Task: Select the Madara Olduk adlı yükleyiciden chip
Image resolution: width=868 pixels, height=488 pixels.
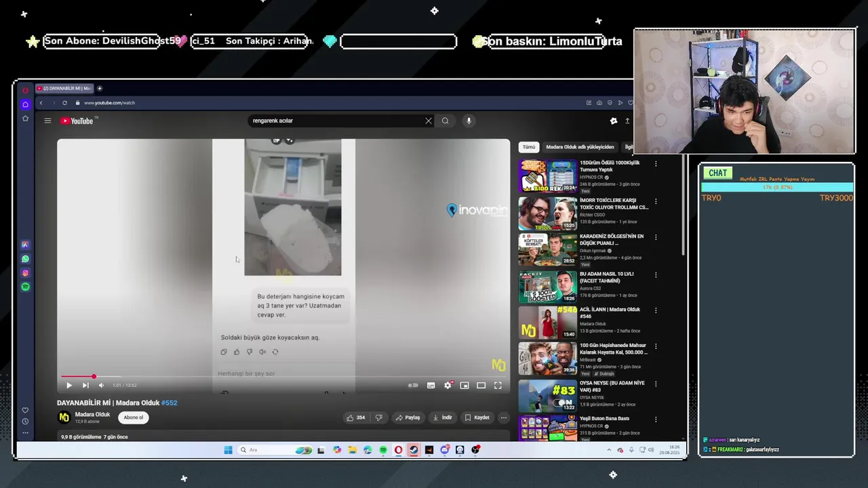Action: [x=580, y=147]
